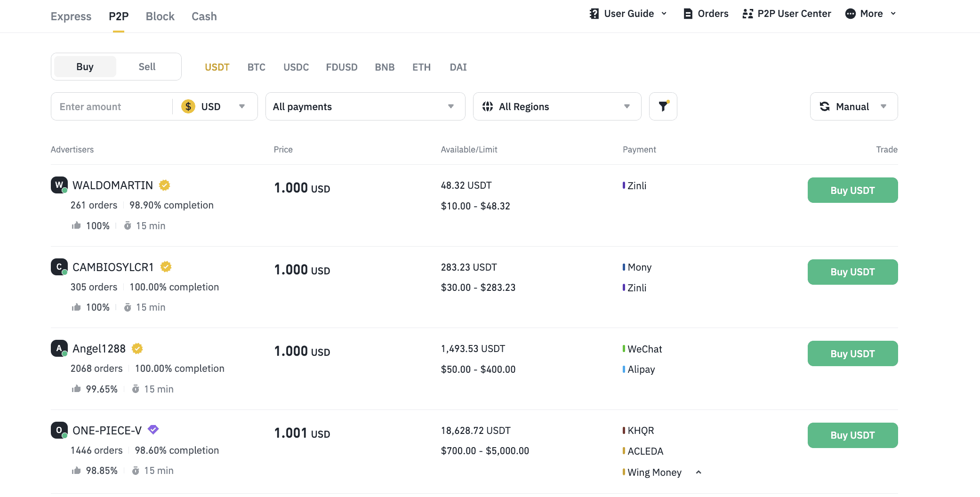
Task: Select the Buy toggle option
Action: pyautogui.click(x=85, y=67)
